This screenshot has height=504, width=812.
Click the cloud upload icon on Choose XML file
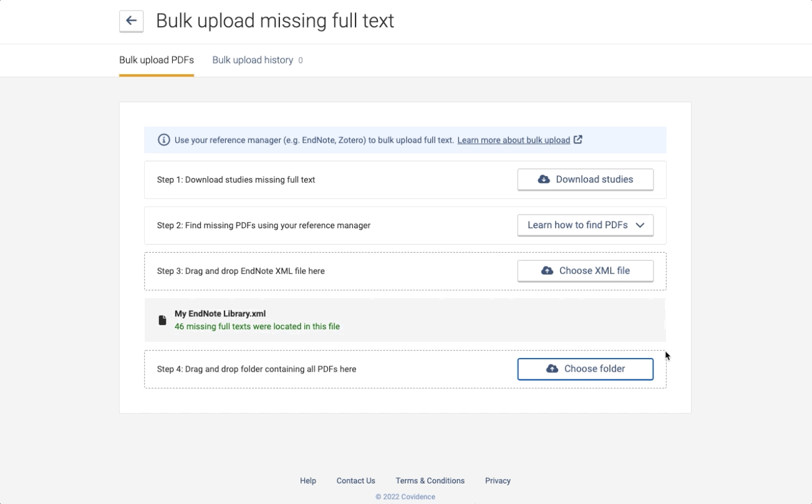[547, 271]
